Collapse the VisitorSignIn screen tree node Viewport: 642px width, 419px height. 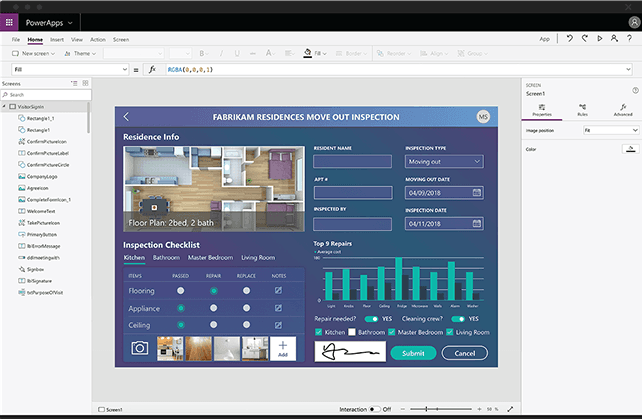pos(4,106)
